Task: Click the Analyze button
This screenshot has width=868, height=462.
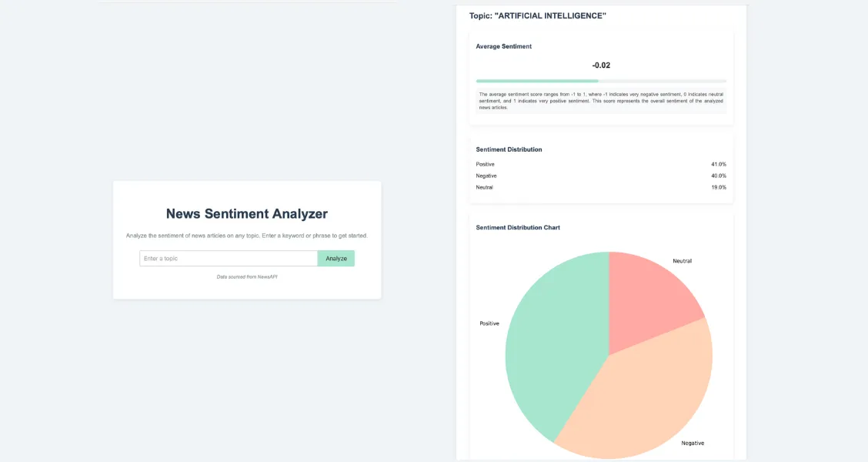Action: [336, 259]
